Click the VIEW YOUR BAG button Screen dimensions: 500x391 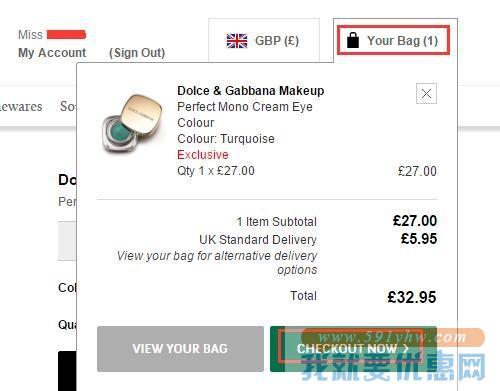[180, 349]
